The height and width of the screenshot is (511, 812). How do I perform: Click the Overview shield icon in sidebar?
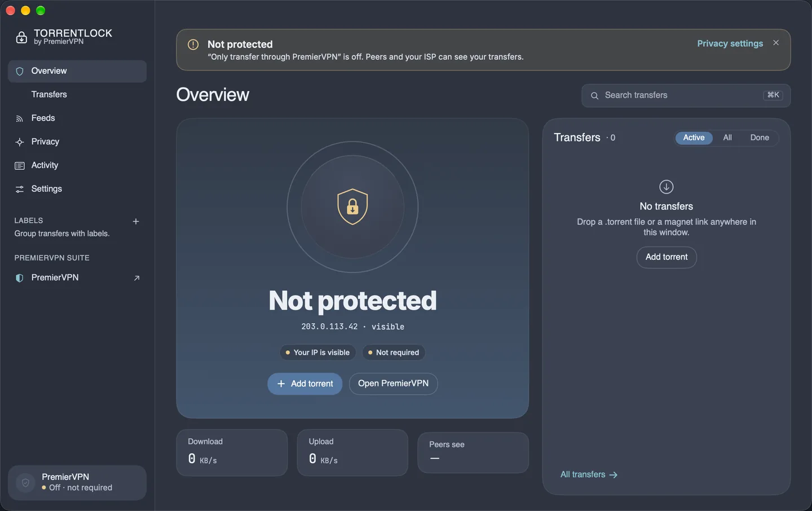click(x=20, y=71)
